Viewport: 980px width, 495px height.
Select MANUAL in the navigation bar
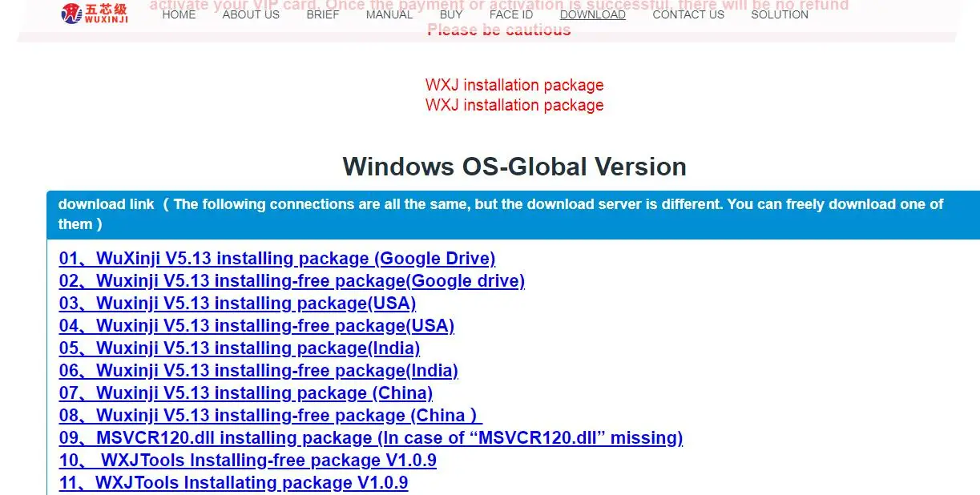click(x=389, y=14)
